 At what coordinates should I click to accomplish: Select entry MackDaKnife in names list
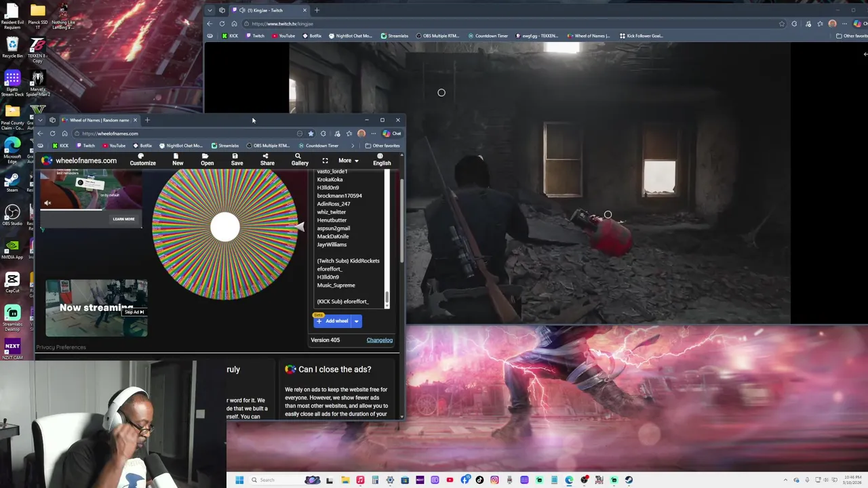333,237
